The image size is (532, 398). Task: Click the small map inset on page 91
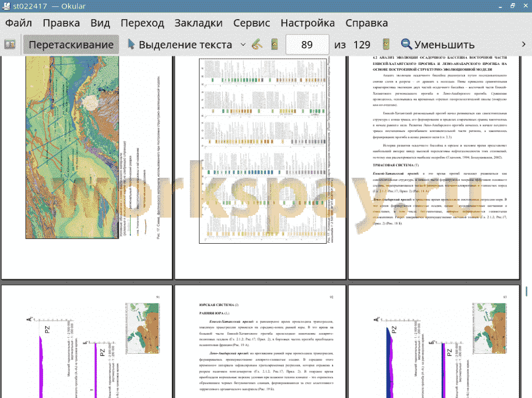coord(143,328)
